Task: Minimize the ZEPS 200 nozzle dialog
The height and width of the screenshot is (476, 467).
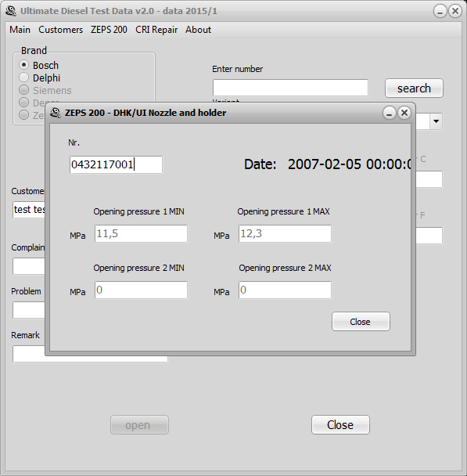Action: coord(390,113)
